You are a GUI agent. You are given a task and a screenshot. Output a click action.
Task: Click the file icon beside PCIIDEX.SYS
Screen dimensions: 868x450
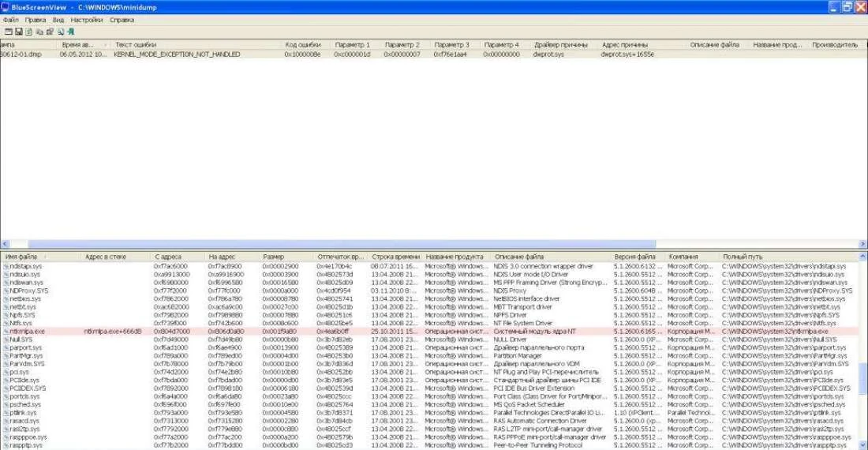(6, 388)
